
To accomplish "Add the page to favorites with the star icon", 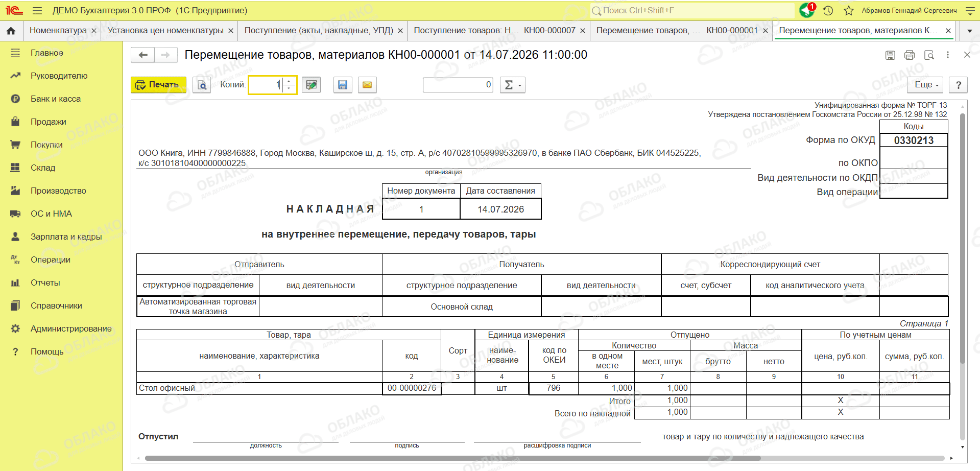I will 849,10.
